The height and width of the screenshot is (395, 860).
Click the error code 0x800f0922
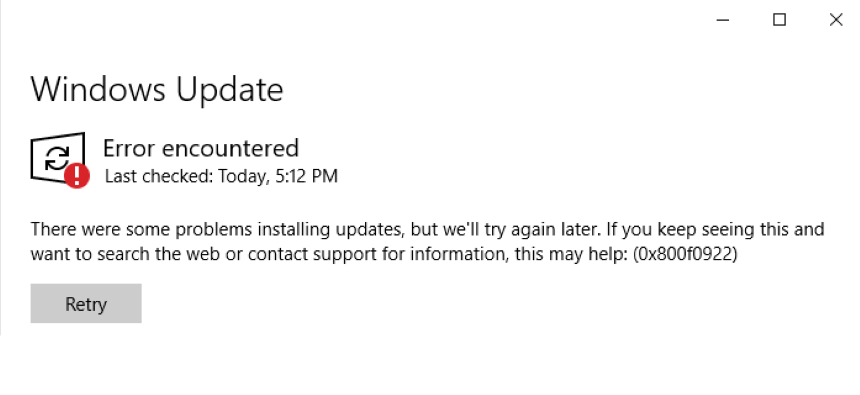coord(685,255)
